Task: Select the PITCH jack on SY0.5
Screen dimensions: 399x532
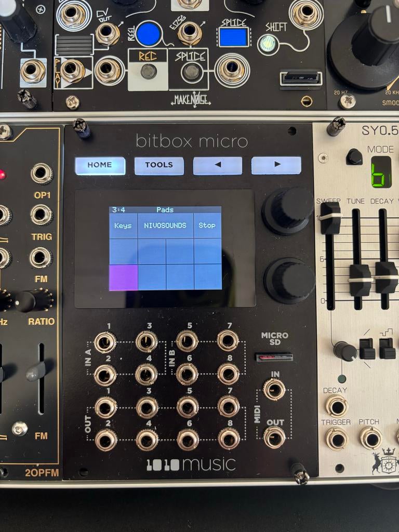Action: pyautogui.click(x=371, y=438)
